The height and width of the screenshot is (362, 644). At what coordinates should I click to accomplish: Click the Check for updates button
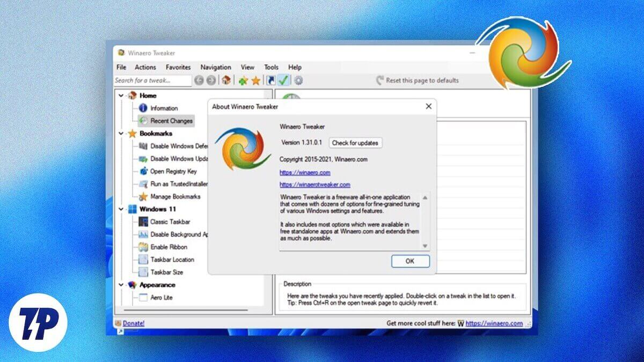355,143
